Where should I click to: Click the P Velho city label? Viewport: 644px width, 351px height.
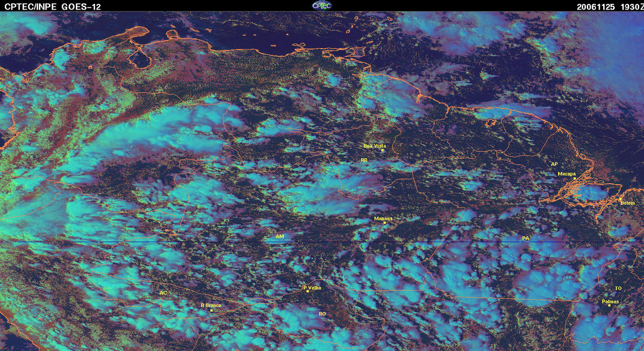click(312, 288)
